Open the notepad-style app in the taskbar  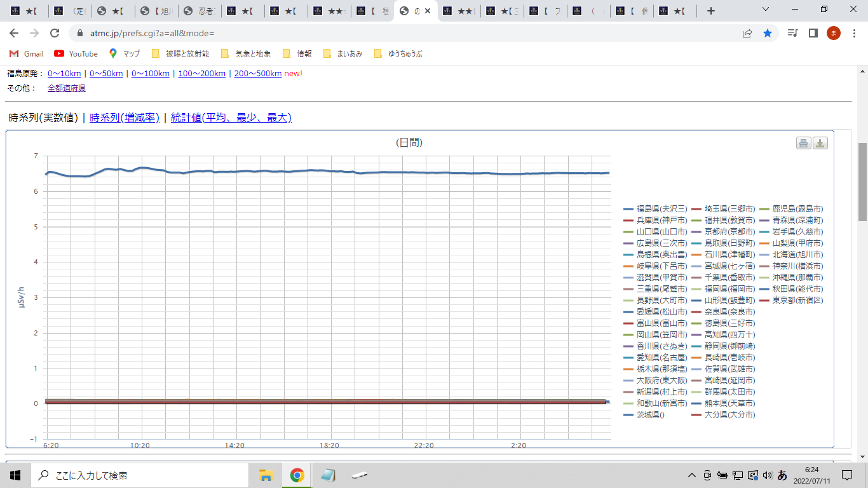(x=328, y=475)
